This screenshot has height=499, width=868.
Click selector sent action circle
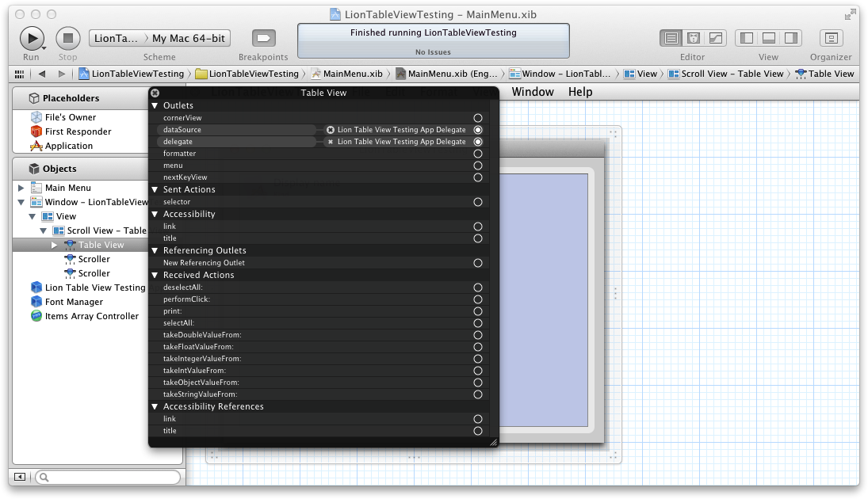[x=478, y=203]
